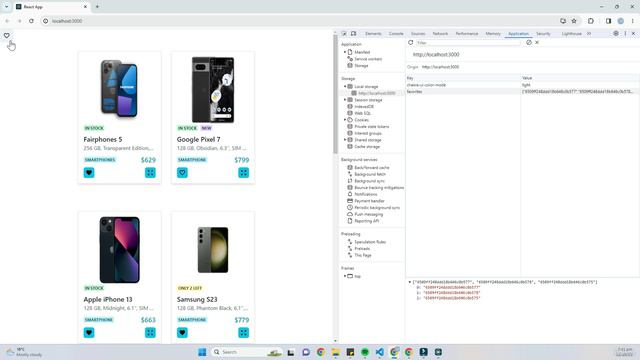Switch to the Sources tab
The height and width of the screenshot is (360, 640).
[x=418, y=33]
